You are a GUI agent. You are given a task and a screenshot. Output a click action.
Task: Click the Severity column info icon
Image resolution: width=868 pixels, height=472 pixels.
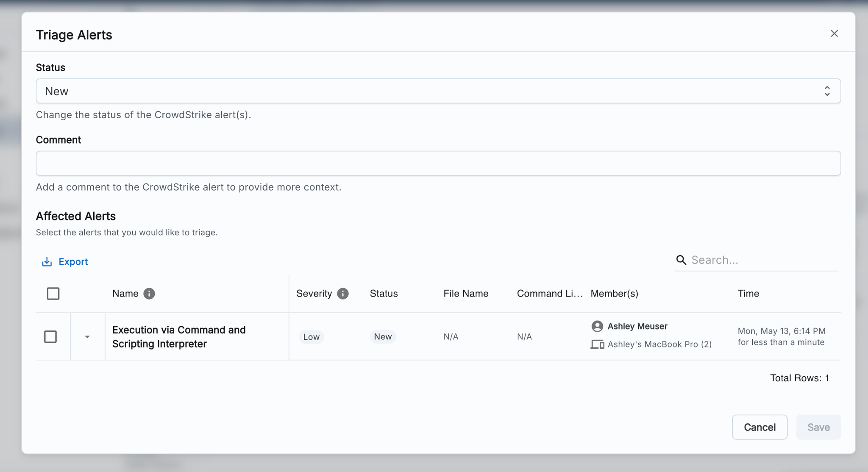(343, 294)
